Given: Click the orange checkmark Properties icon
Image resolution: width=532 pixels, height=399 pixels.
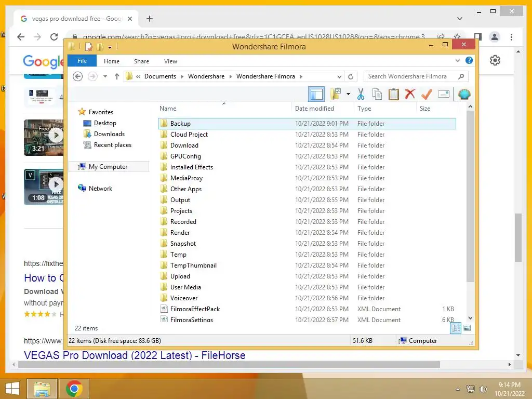Looking at the screenshot, I should [x=427, y=94].
